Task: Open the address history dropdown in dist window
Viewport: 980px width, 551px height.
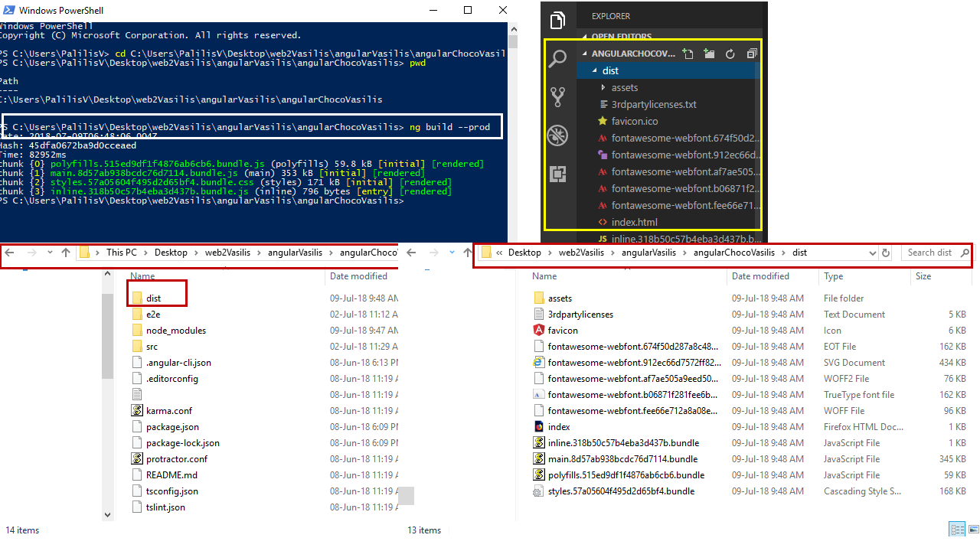Action: 873,253
